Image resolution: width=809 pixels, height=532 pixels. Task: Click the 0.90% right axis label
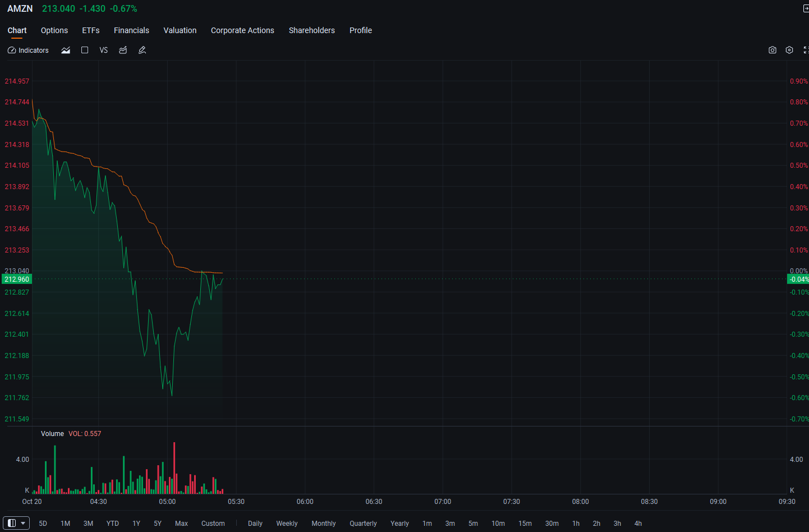(x=799, y=81)
